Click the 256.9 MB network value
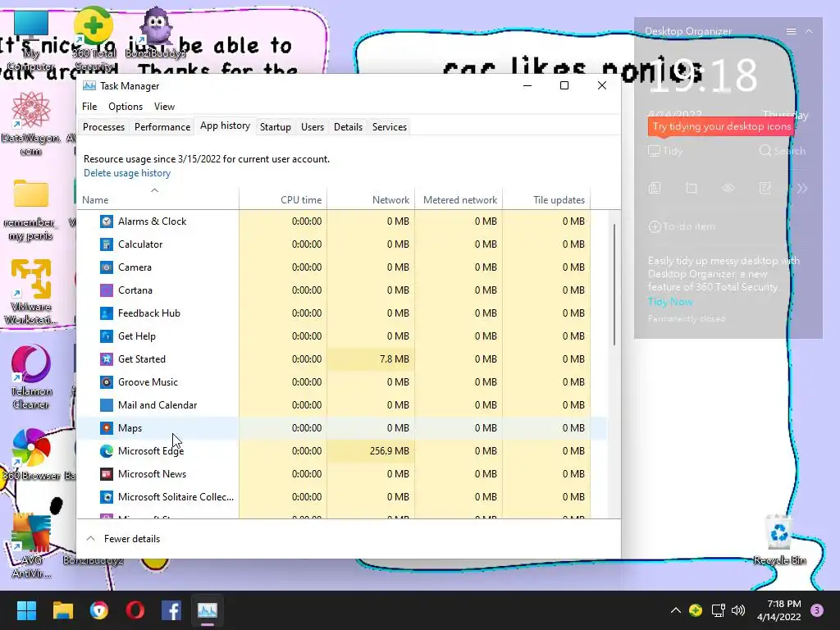 pos(389,451)
